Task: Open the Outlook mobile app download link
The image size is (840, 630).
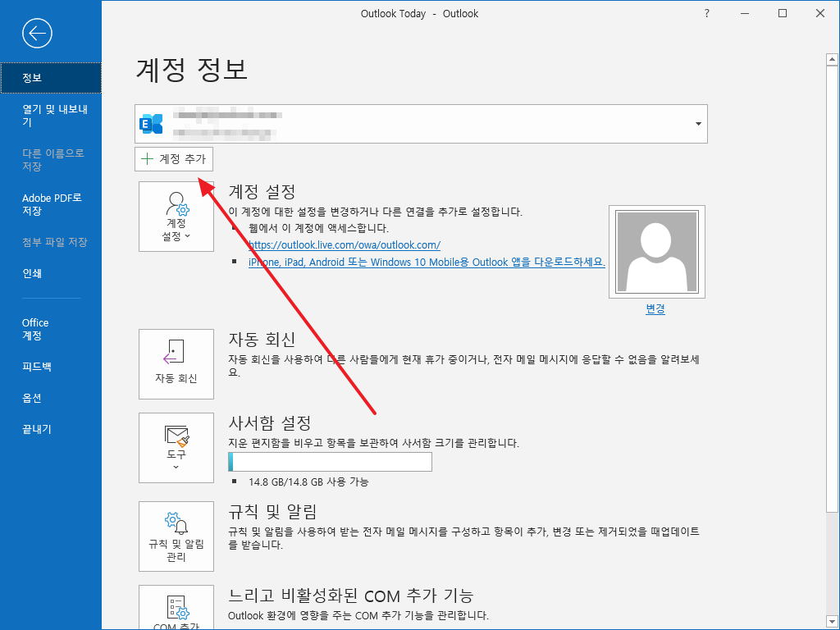Action: pyautogui.click(x=427, y=262)
